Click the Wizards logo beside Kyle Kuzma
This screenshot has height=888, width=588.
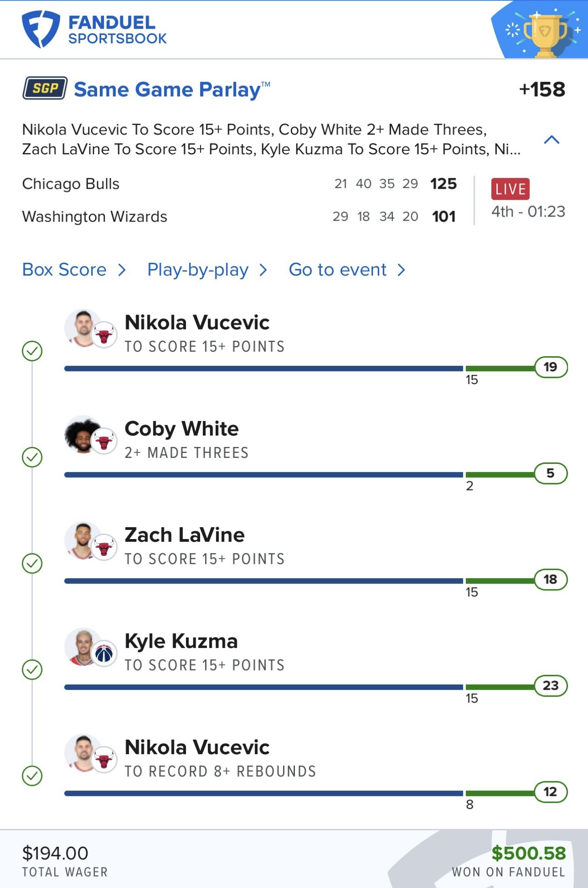tap(104, 653)
